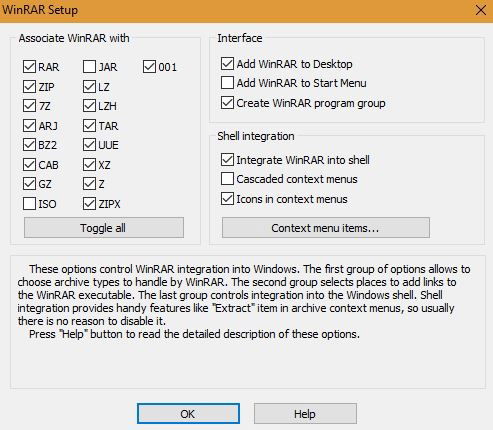This screenshot has height=430, width=493.
Task: Toggle Integrate WinRAR into shell
Action: tap(227, 160)
